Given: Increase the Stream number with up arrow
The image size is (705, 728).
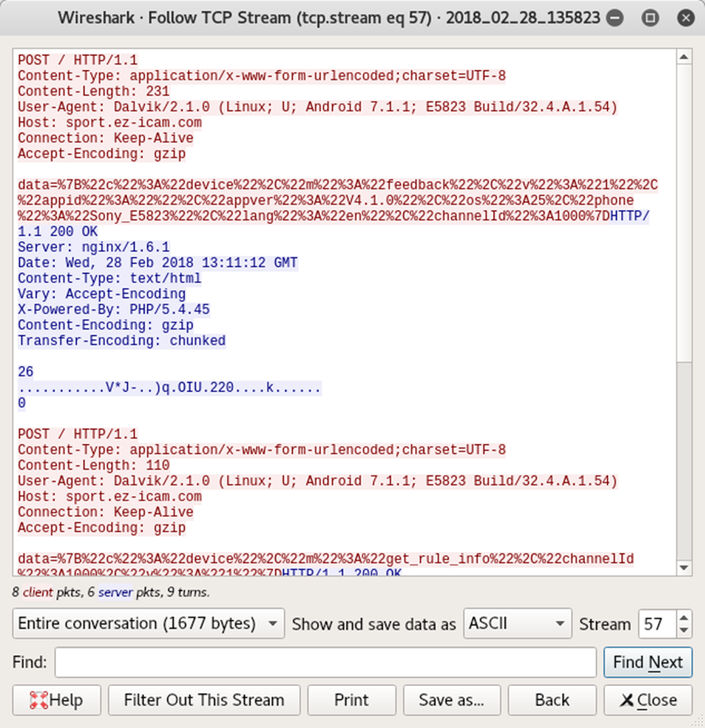Looking at the screenshot, I should (x=684, y=618).
